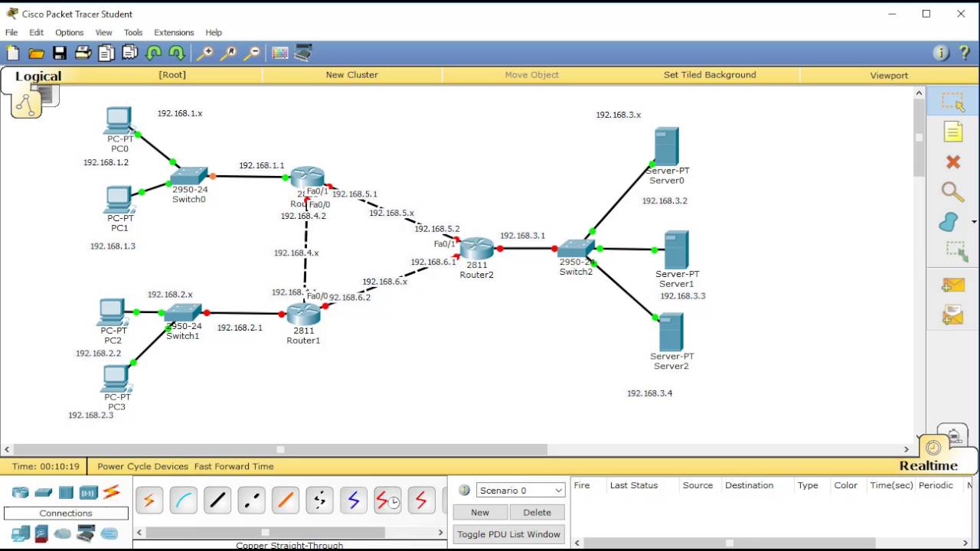Add a Simple PDU envelope
Screen dimensions: 980x551
[x=953, y=285]
